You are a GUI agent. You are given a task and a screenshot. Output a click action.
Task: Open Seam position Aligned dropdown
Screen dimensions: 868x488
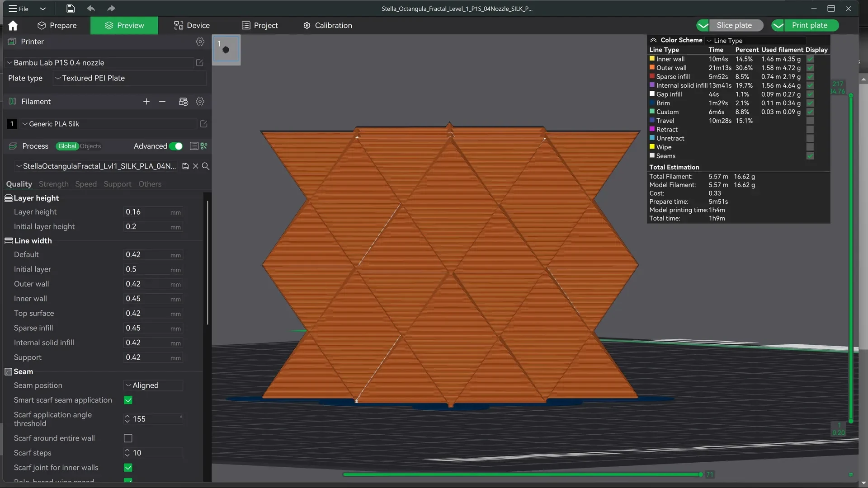153,385
